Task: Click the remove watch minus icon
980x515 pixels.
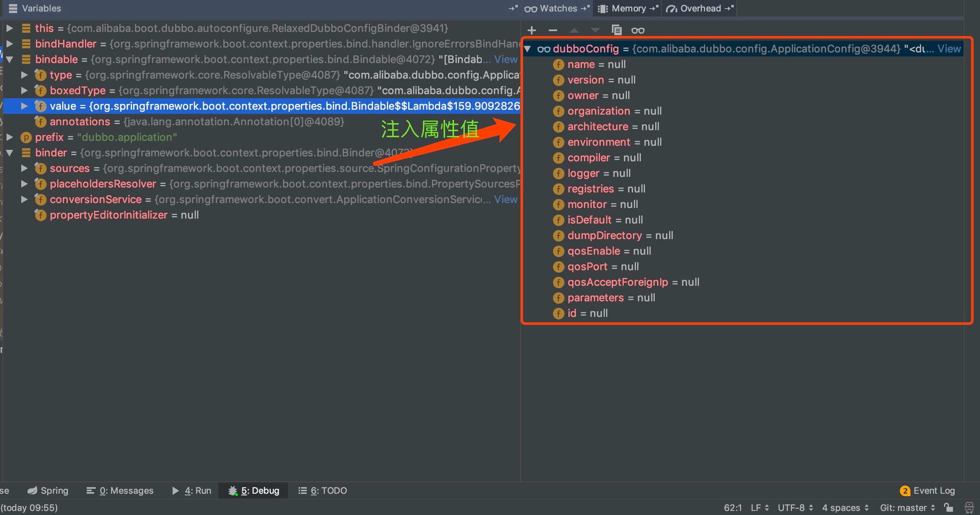Action: [x=553, y=30]
